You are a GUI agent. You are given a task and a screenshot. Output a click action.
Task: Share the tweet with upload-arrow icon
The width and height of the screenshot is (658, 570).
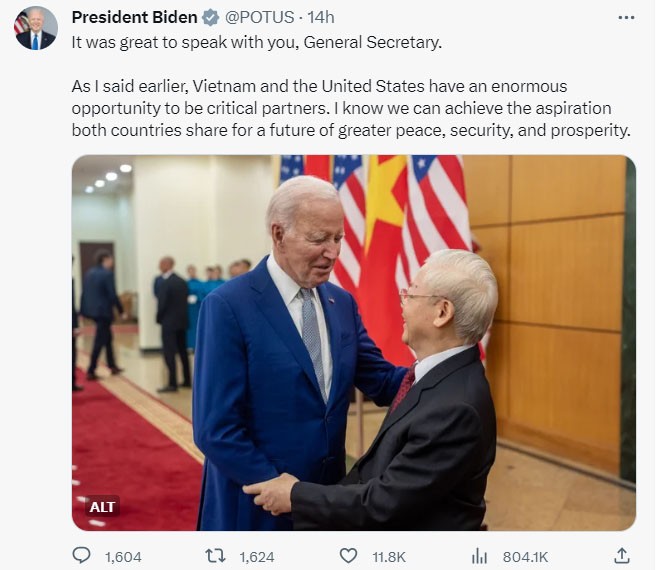tap(621, 556)
